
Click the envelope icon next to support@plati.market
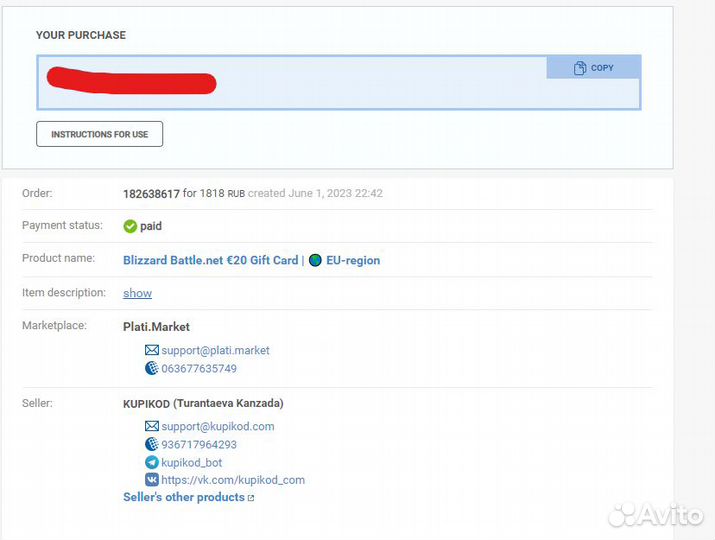(x=152, y=351)
